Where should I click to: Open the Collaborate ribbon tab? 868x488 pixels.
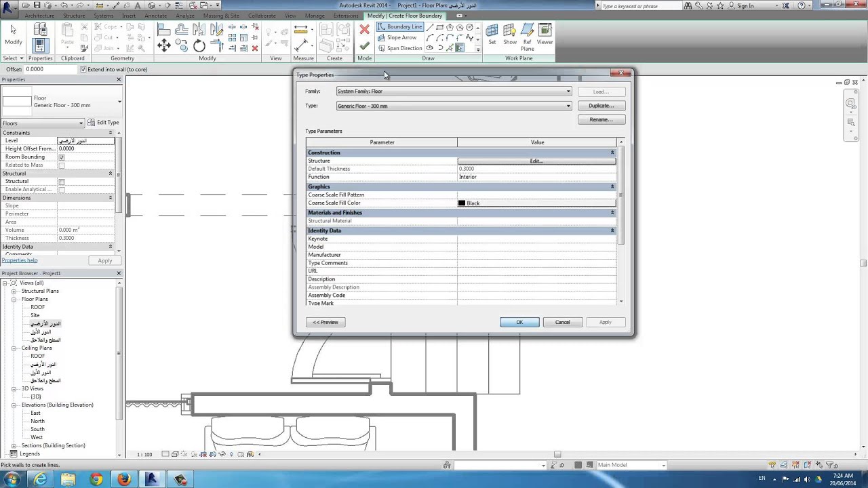(x=262, y=16)
